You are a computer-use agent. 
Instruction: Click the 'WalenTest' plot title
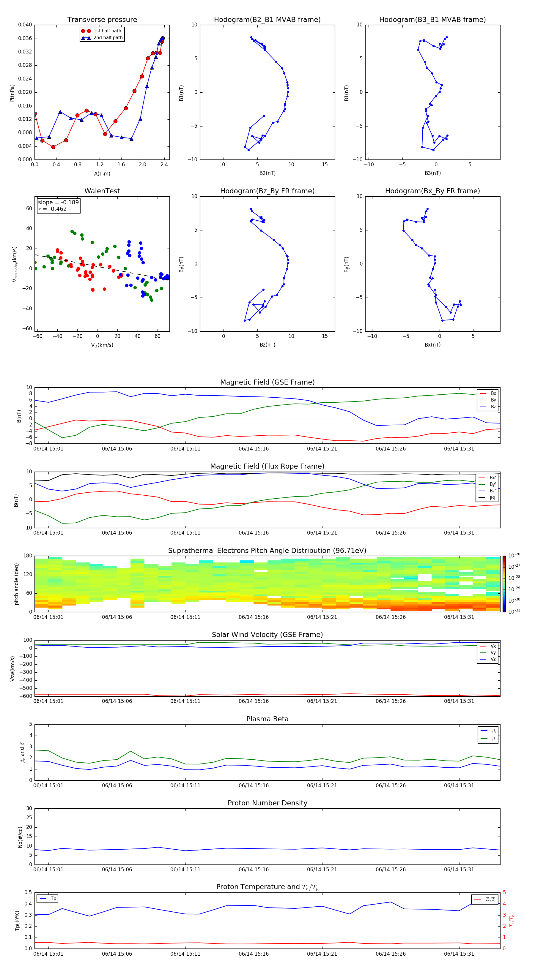coord(102,191)
